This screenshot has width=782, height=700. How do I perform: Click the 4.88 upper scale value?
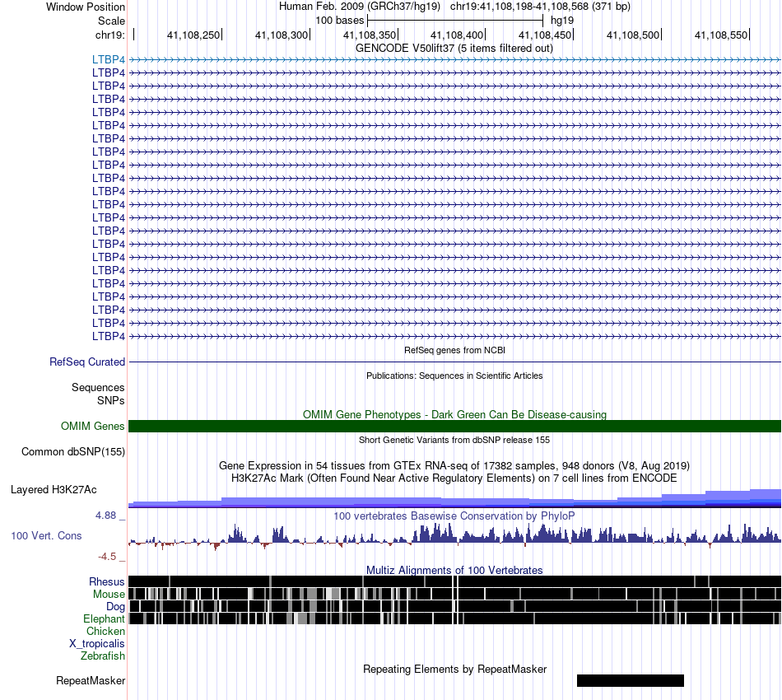point(105,516)
